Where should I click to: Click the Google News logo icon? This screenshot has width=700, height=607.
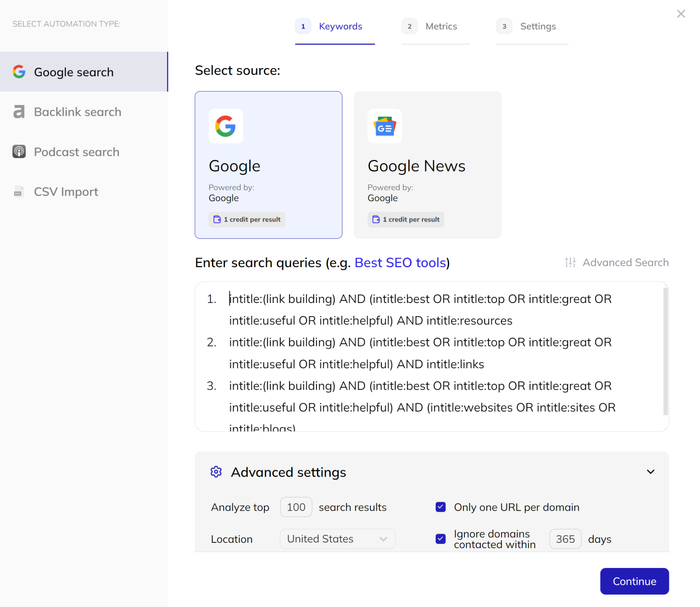385,126
